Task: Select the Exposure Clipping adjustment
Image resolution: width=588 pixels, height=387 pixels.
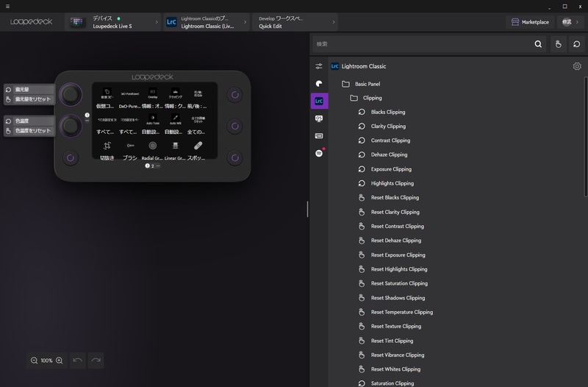Action: [391, 169]
